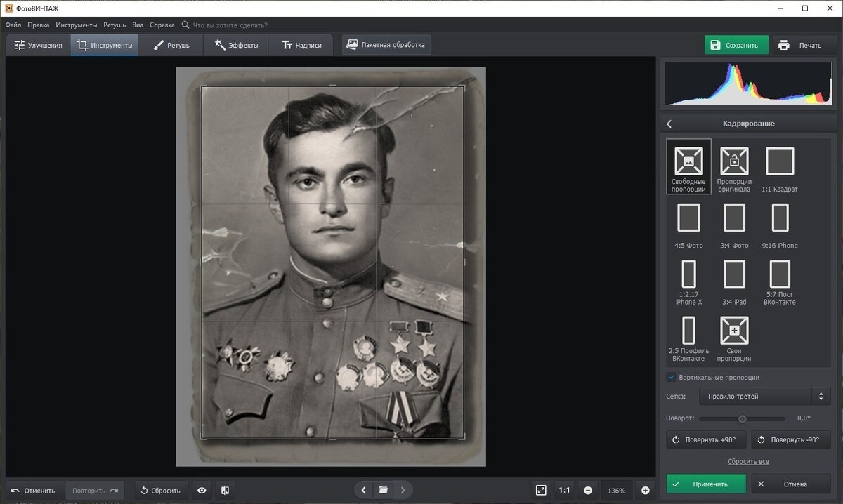Viewport: 843px width, 504px height.
Task: Choose the 5:7 Пост ВКонтакте ratio
Action: click(780, 282)
